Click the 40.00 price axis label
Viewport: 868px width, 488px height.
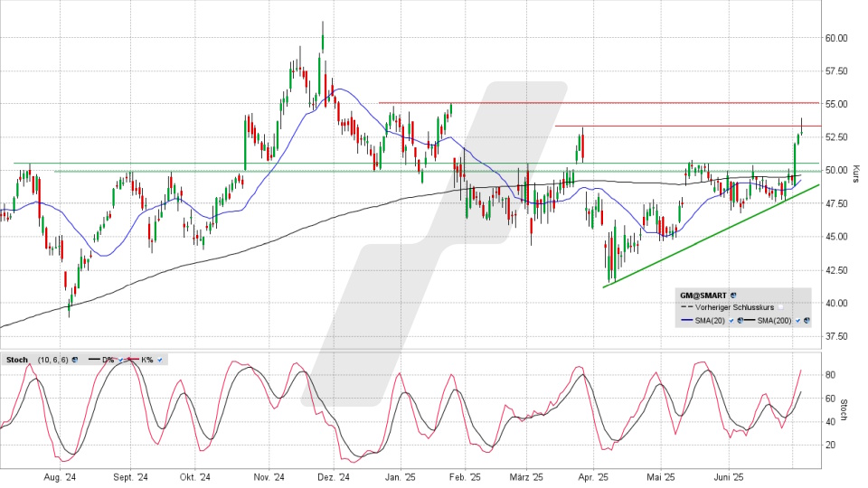point(835,304)
